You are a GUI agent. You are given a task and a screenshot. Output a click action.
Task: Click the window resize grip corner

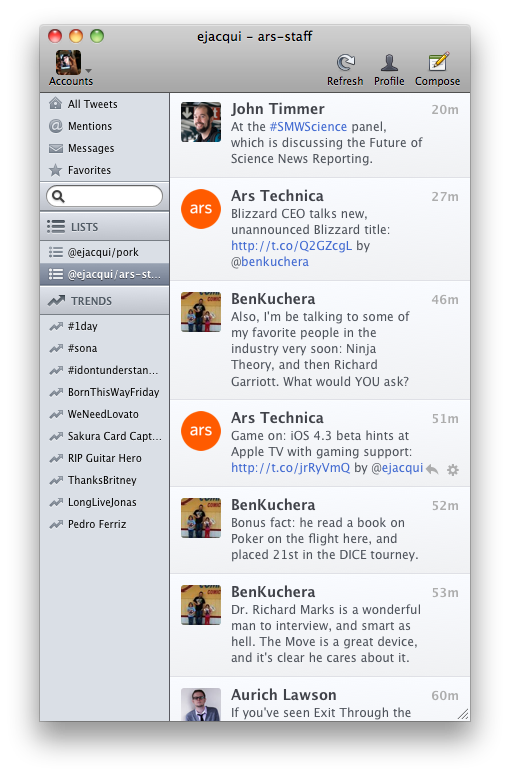pos(463,714)
